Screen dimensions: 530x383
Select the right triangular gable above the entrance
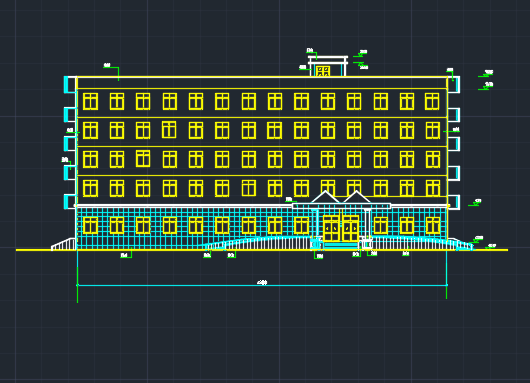tap(357, 197)
